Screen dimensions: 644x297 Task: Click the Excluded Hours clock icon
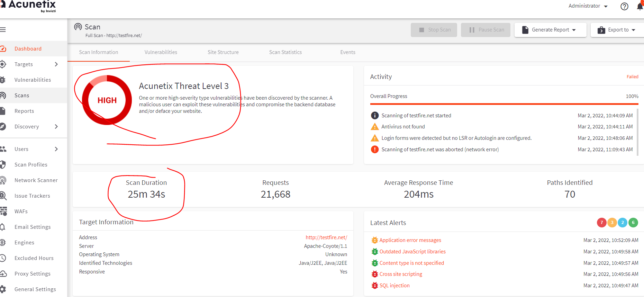click(x=3, y=258)
